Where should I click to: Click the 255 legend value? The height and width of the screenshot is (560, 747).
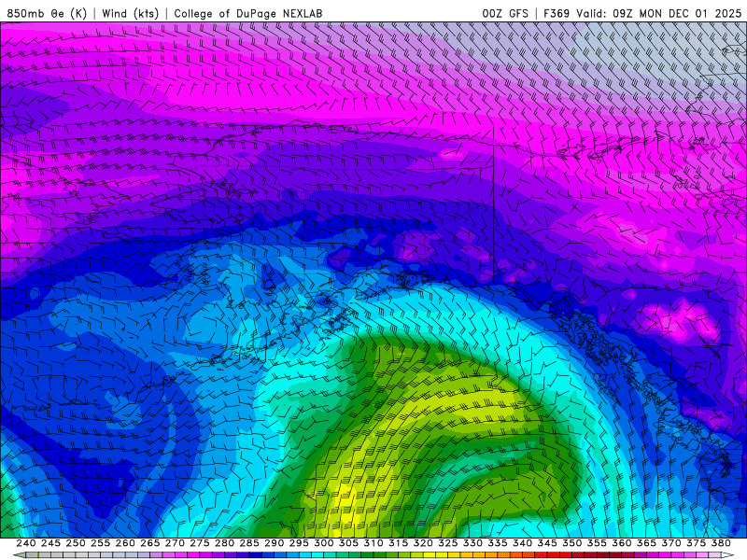[x=100, y=543]
